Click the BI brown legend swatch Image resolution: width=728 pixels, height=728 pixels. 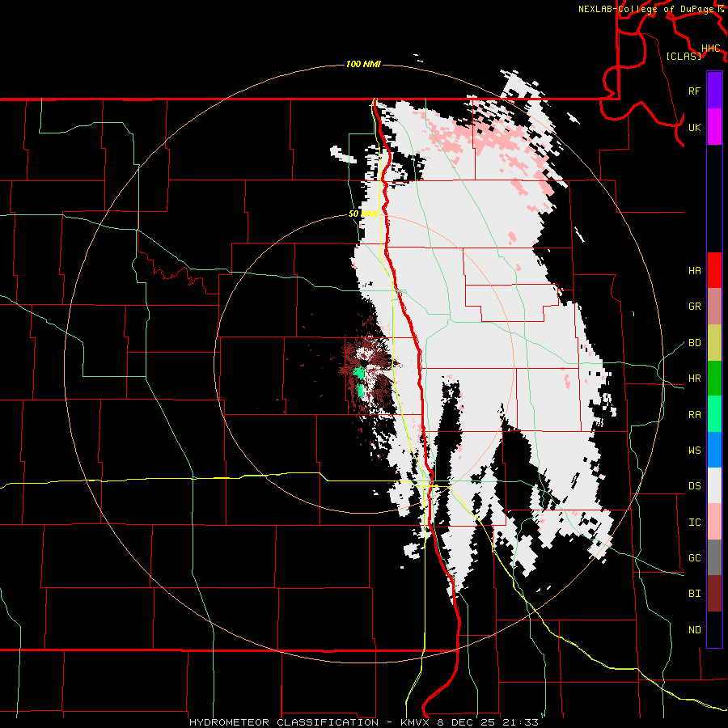(714, 594)
